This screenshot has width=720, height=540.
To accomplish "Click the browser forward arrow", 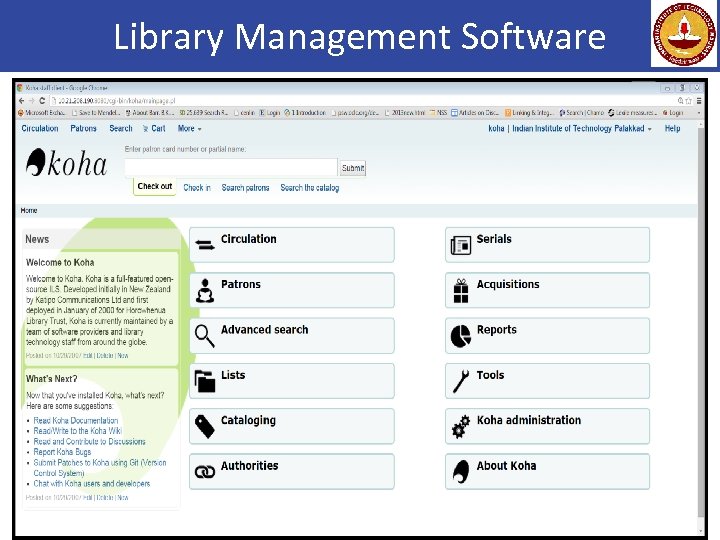I will (x=32, y=101).
